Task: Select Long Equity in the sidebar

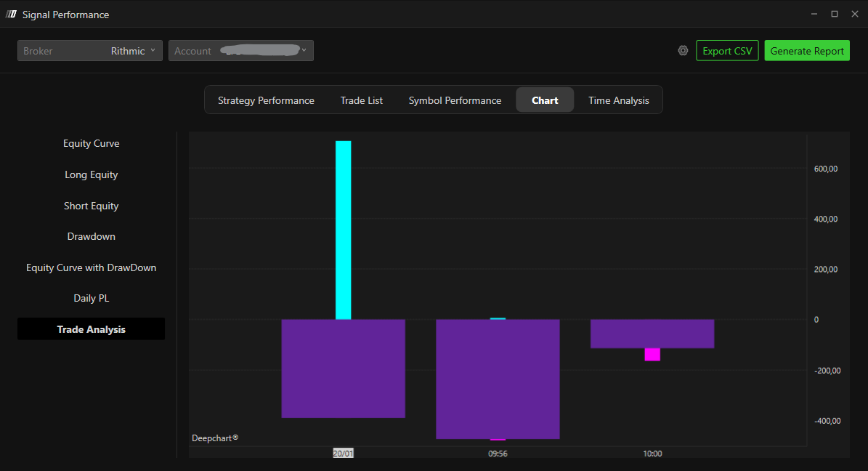Action: (x=92, y=174)
